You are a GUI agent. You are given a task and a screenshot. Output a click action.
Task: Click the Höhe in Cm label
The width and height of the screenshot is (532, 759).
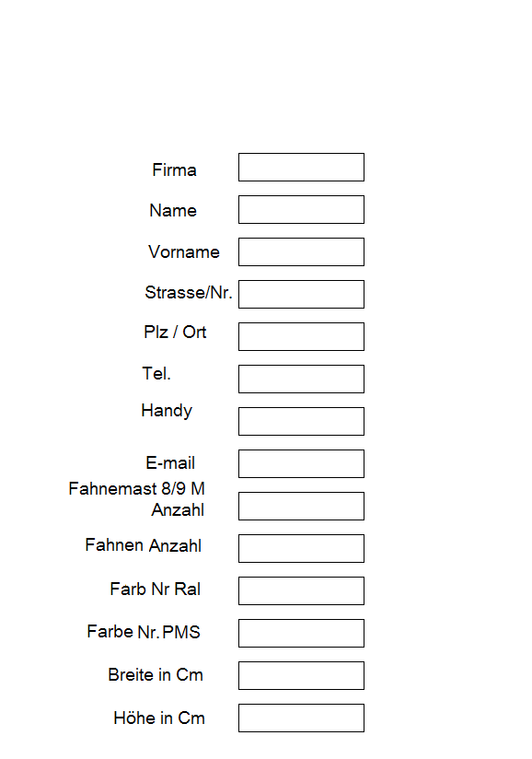click(159, 718)
